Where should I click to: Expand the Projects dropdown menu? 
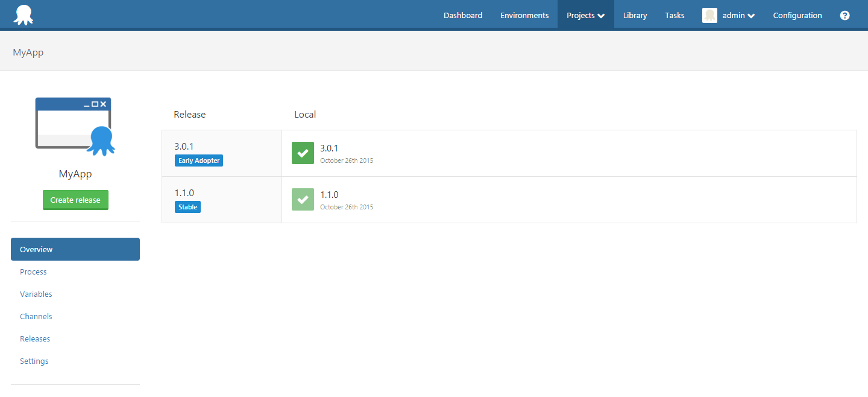pyautogui.click(x=585, y=16)
